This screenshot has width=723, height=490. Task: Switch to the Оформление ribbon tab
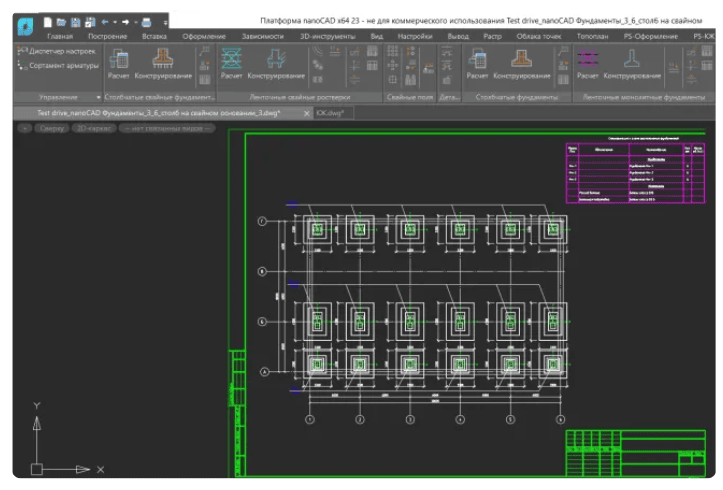point(203,35)
